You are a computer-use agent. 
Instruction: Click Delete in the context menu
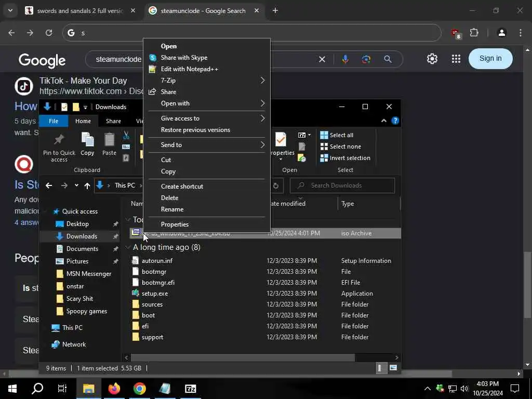point(170,198)
